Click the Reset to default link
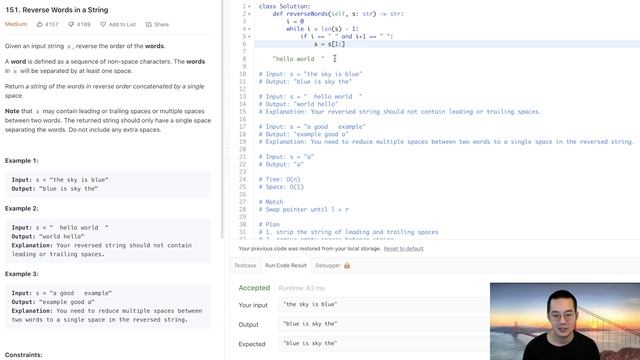Viewport: 640px width, 360px height. [403, 249]
